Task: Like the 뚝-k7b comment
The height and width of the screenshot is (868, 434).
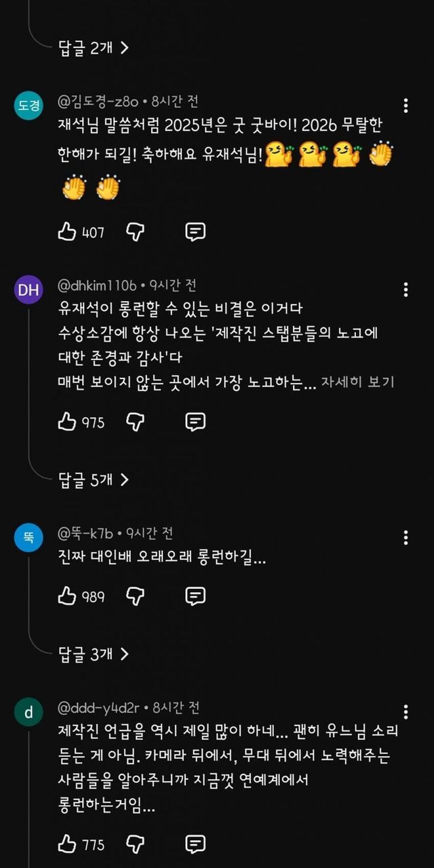Action: click(x=67, y=596)
